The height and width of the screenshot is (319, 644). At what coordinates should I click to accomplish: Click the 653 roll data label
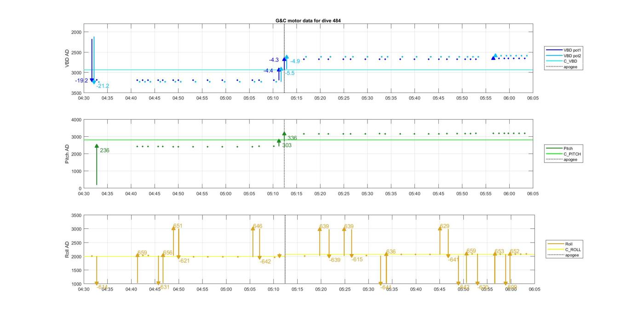(500, 252)
